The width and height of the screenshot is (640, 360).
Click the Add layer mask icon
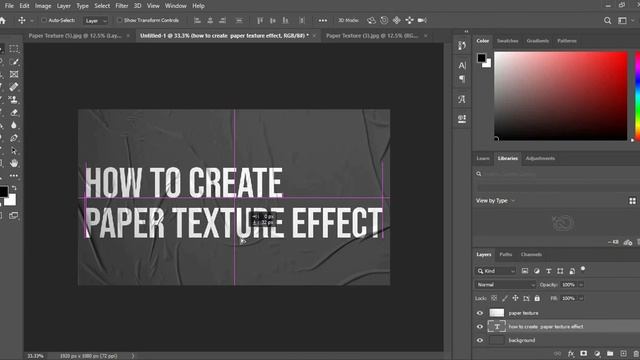584,353
